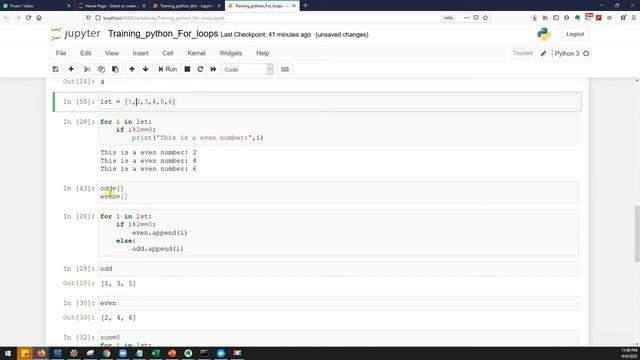This screenshot has height=360, width=640.
Task: Open the command palette keyboard icon
Action: 285,69
